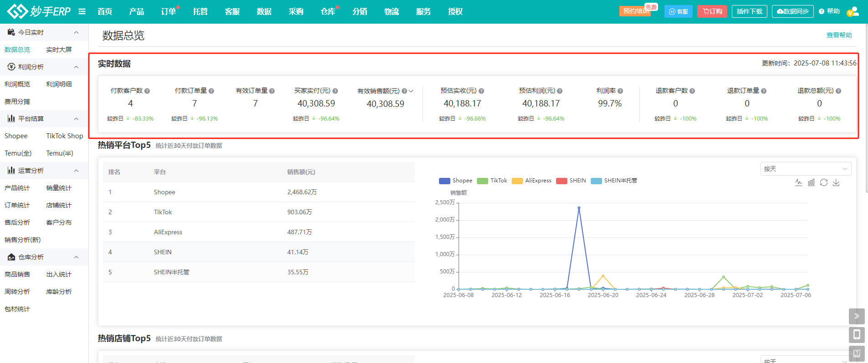The width and height of the screenshot is (868, 363).
Task: Click the help icon next to 预估利润(元)
Action: point(560,91)
